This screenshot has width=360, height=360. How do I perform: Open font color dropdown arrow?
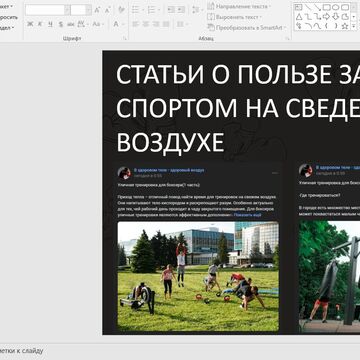pos(123,24)
